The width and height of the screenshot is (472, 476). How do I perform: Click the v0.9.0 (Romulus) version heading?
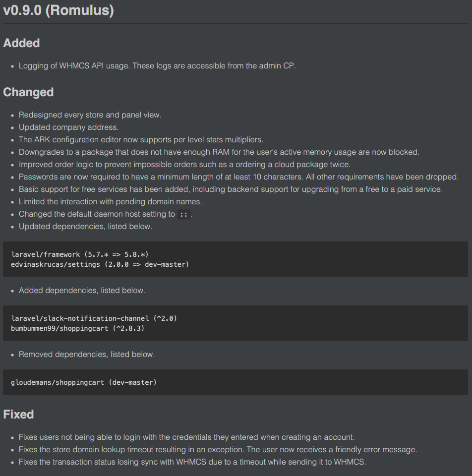59,10
